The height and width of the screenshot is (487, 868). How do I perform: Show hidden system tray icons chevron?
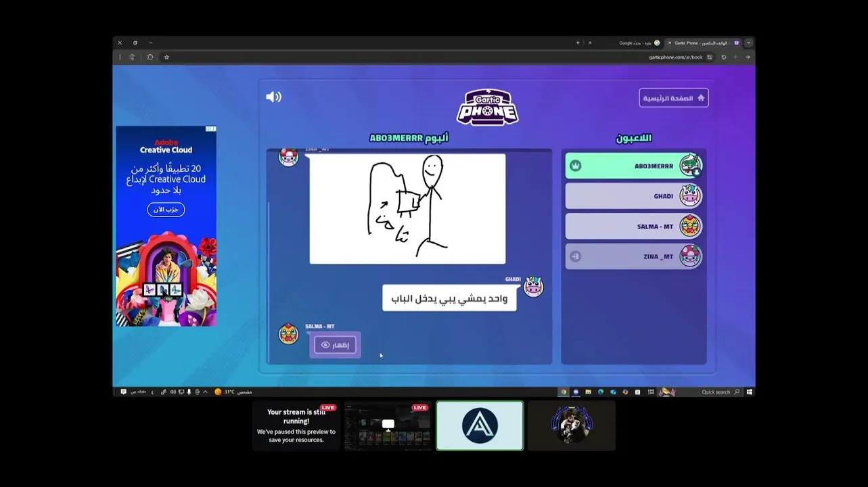click(205, 392)
